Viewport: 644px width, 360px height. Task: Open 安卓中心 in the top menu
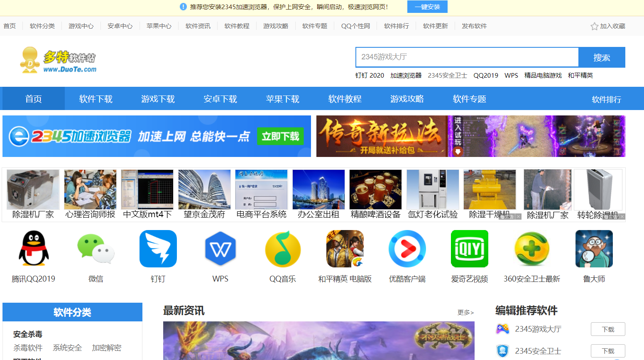pyautogui.click(x=120, y=26)
